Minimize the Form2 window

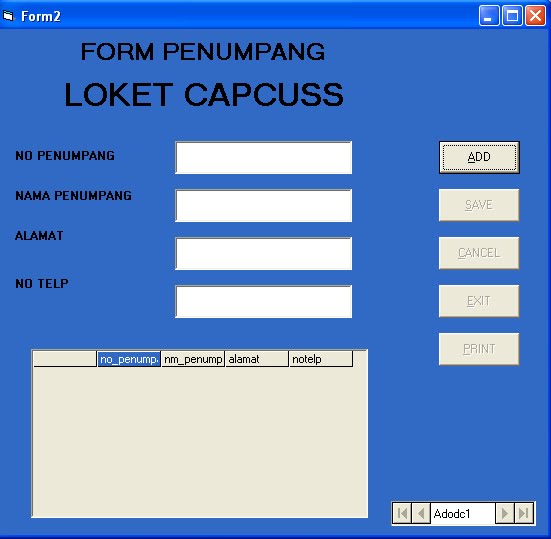(x=489, y=16)
